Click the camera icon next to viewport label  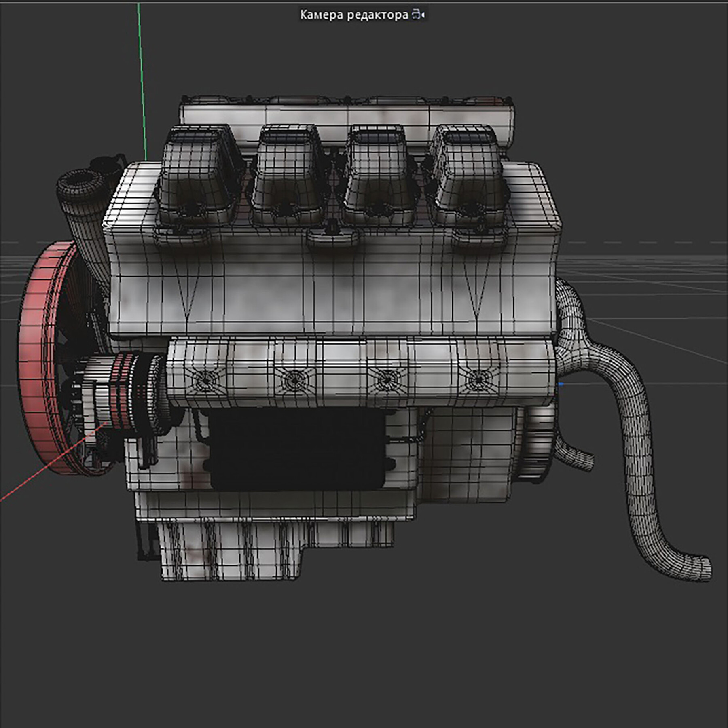pyautogui.click(x=415, y=14)
